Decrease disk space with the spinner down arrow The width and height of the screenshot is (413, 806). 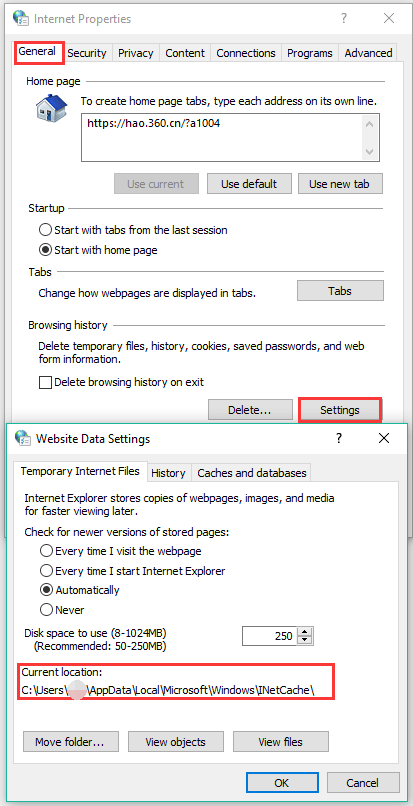[305, 640]
